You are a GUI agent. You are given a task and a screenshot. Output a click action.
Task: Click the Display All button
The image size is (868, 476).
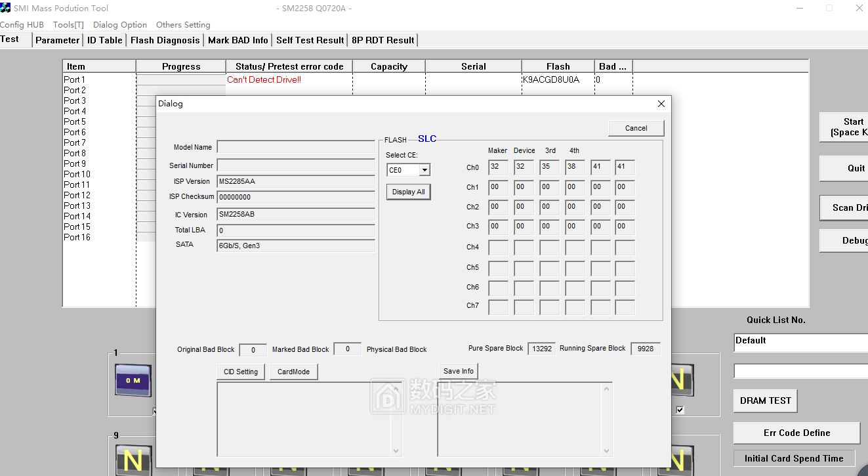(408, 192)
